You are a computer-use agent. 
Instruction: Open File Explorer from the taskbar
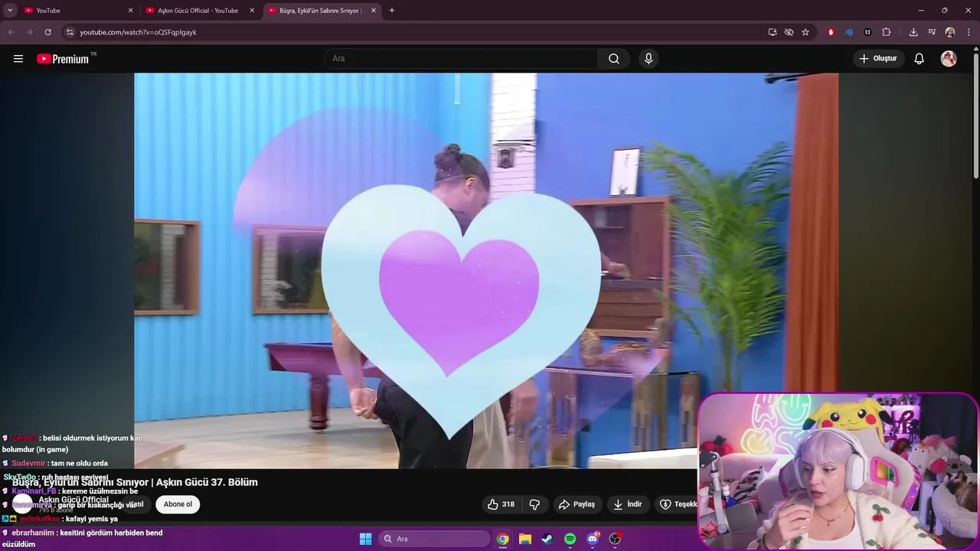pyautogui.click(x=525, y=539)
